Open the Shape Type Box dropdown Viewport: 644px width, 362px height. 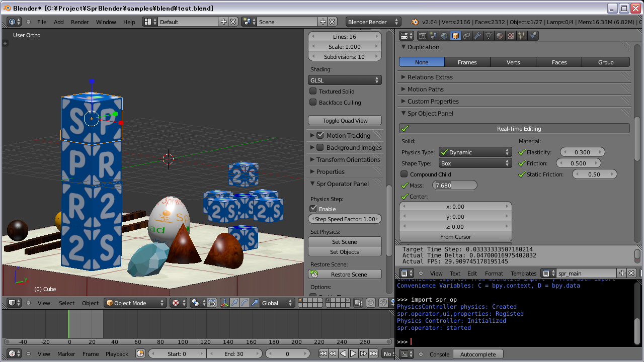(475, 163)
